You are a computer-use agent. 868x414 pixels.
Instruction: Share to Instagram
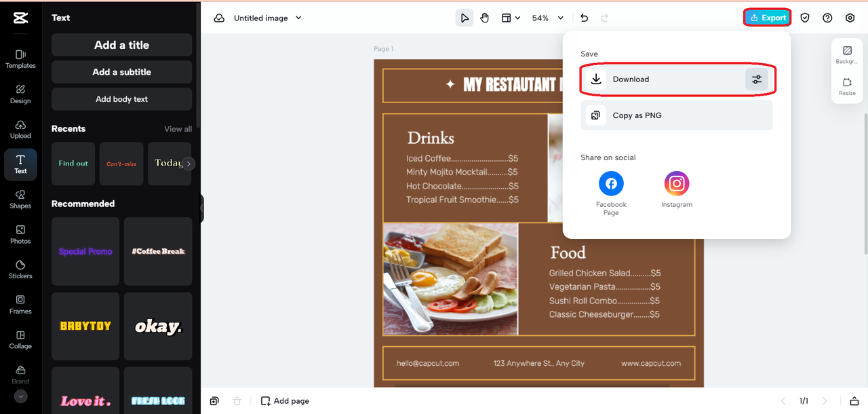coord(677,189)
